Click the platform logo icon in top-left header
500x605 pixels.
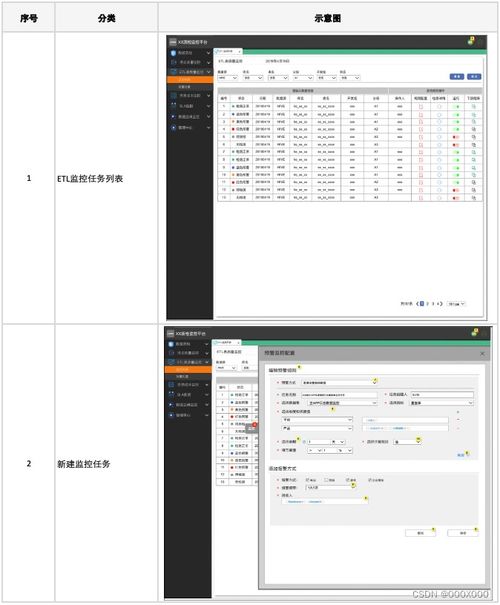point(173,42)
